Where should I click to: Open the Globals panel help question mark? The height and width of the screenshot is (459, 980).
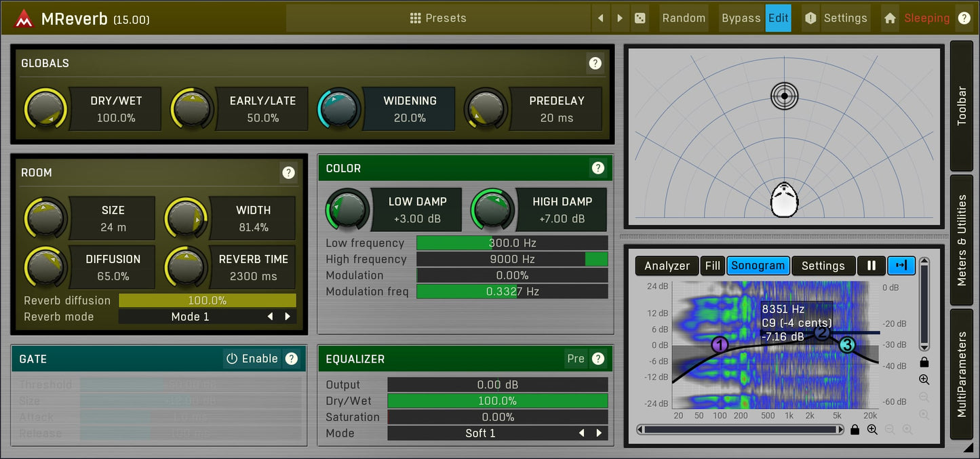coord(595,63)
